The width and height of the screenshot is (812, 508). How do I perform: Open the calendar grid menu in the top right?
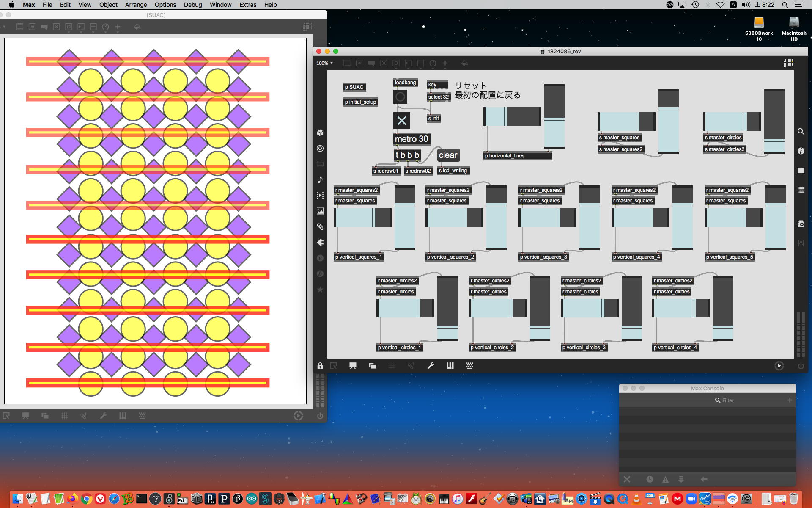click(x=788, y=63)
